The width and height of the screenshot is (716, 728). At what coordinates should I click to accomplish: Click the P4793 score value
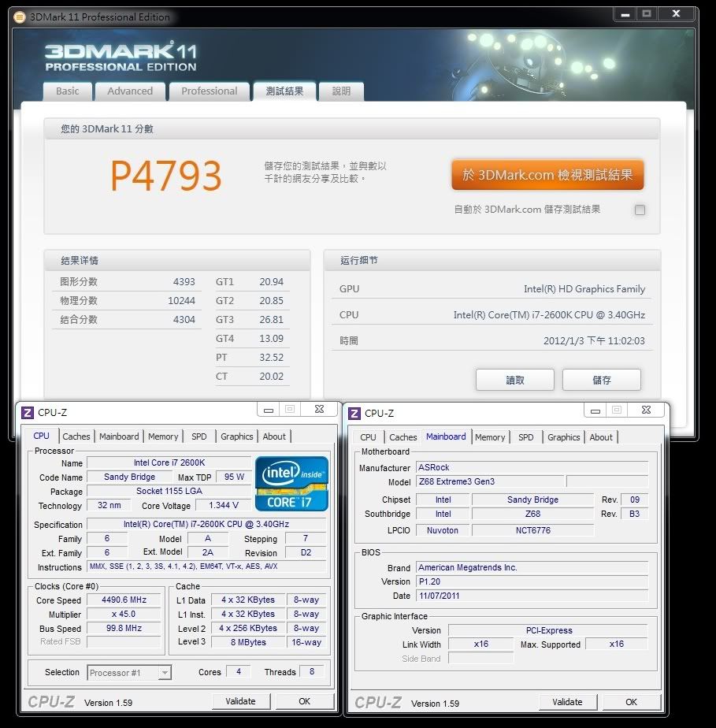click(166, 176)
